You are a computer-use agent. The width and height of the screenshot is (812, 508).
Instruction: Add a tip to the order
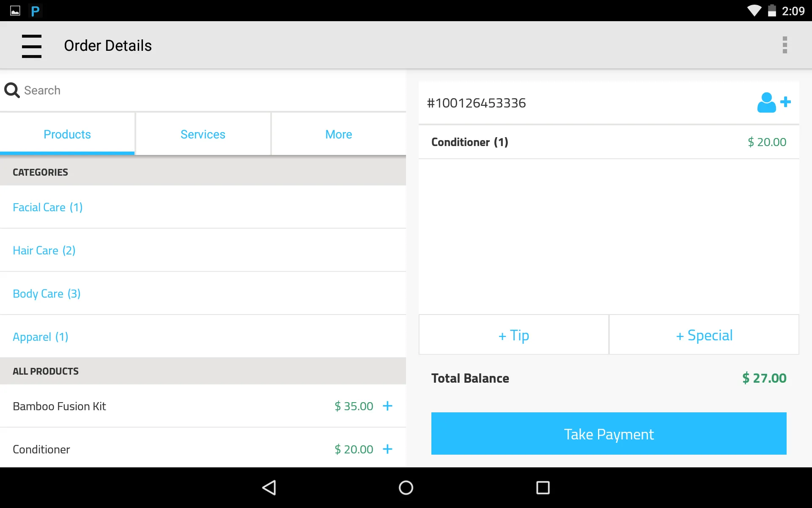(513, 335)
